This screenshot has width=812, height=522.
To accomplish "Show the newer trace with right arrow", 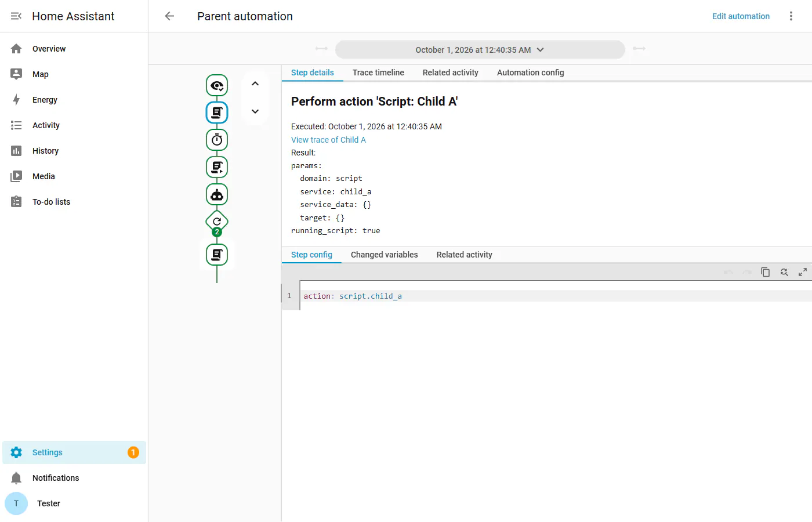I will [639, 49].
